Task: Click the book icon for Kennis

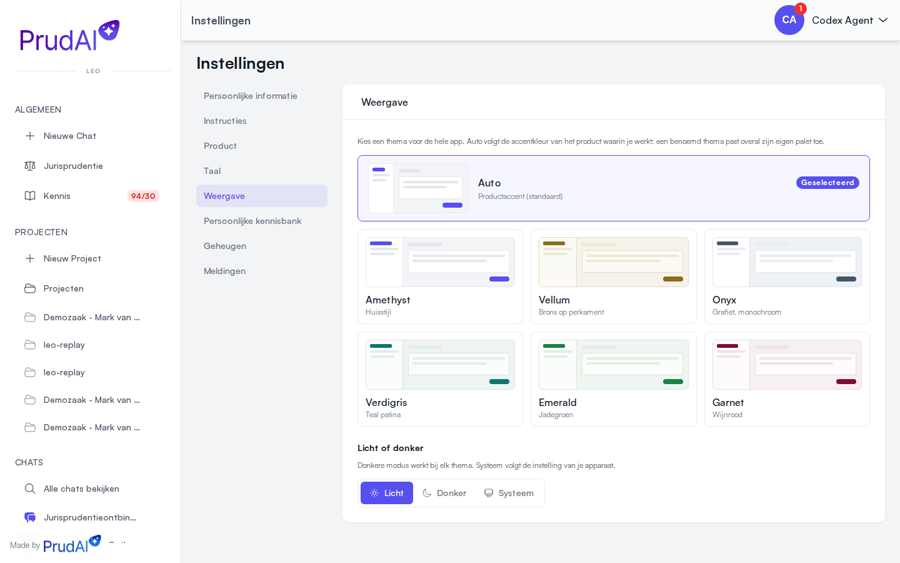Action: pos(30,196)
